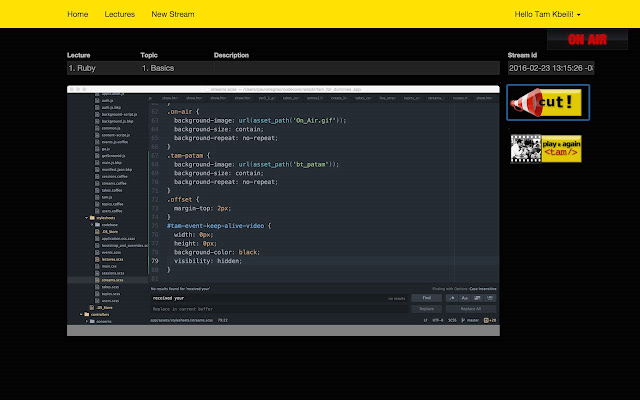Open streams.scss in the file tree
This screenshot has height=400, width=640.
[112, 280]
